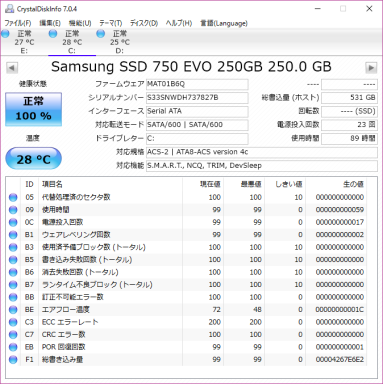Open the テーマ(T) menu

(111, 23)
